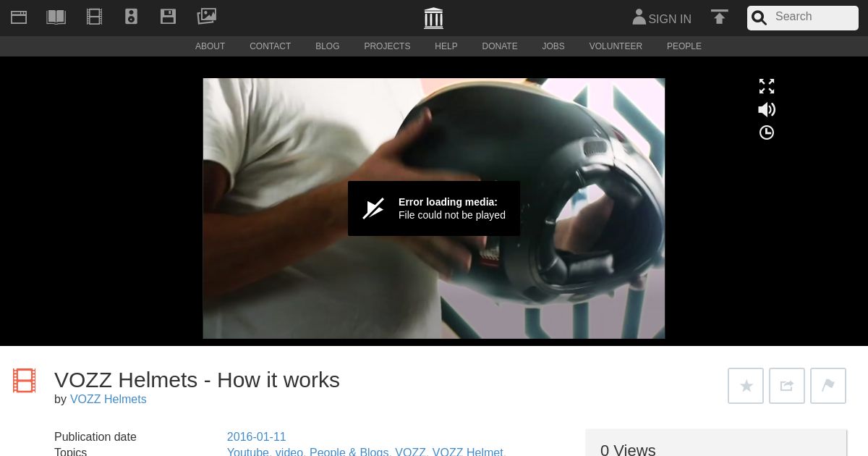Enter fullscreen with expand arrows icon
Screen dimensions: 868x456
[x=767, y=86]
